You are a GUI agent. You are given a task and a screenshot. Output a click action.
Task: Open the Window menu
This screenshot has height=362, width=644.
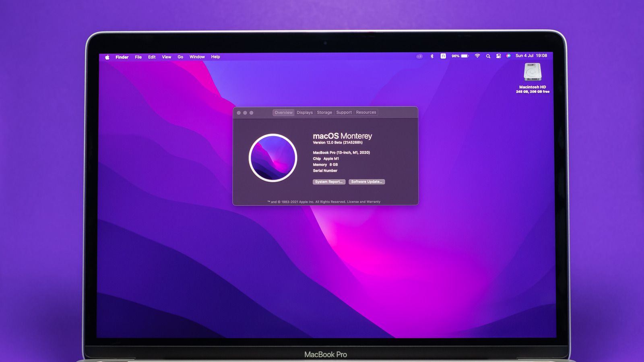click(197, 57)
